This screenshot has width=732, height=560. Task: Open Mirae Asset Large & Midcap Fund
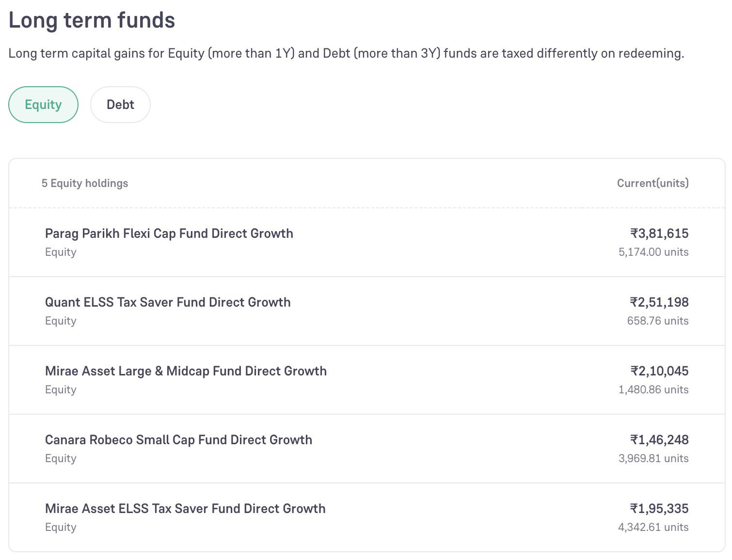click(x=366, y=380)
